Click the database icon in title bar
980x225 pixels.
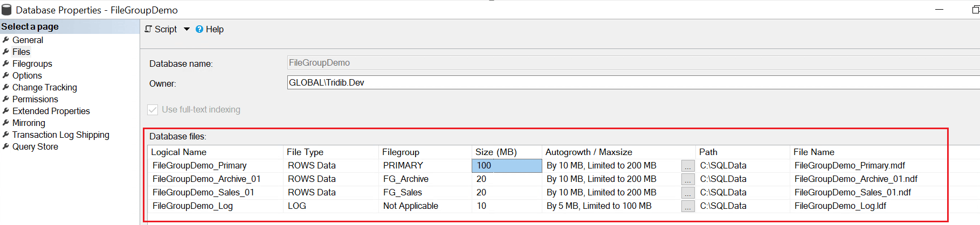tap(6, 10)
